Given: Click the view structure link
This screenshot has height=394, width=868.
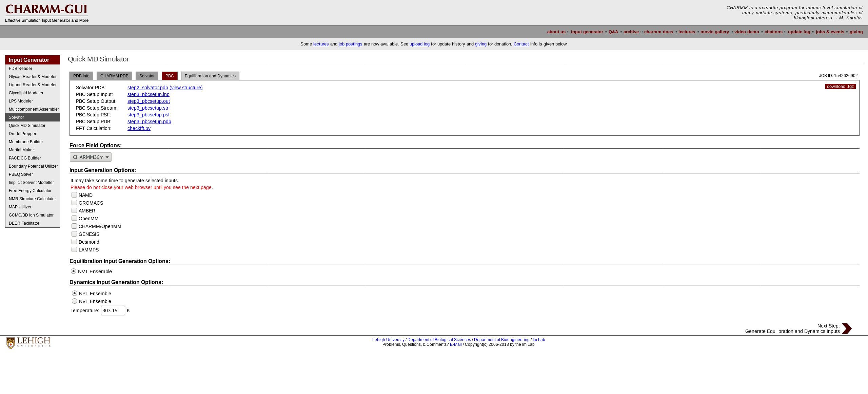Looking at the screenshot, I should click(186, 88).
